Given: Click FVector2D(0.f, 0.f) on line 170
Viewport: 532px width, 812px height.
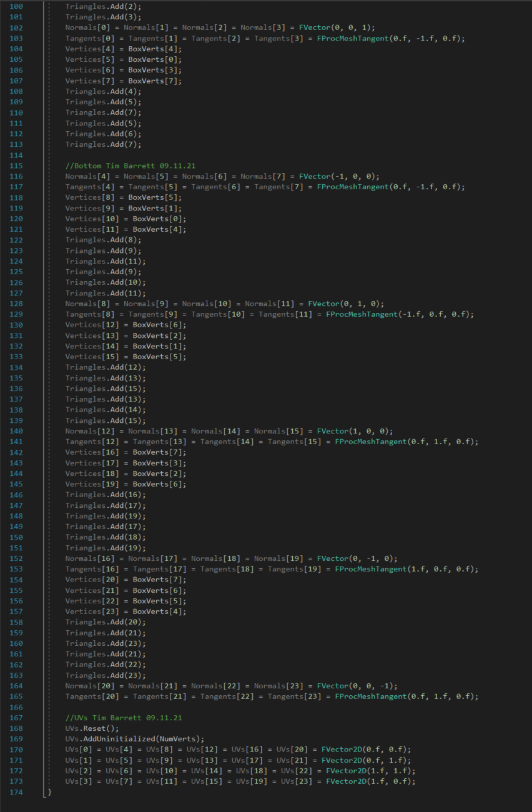Looking at the screenshot, I should [366, 750].
